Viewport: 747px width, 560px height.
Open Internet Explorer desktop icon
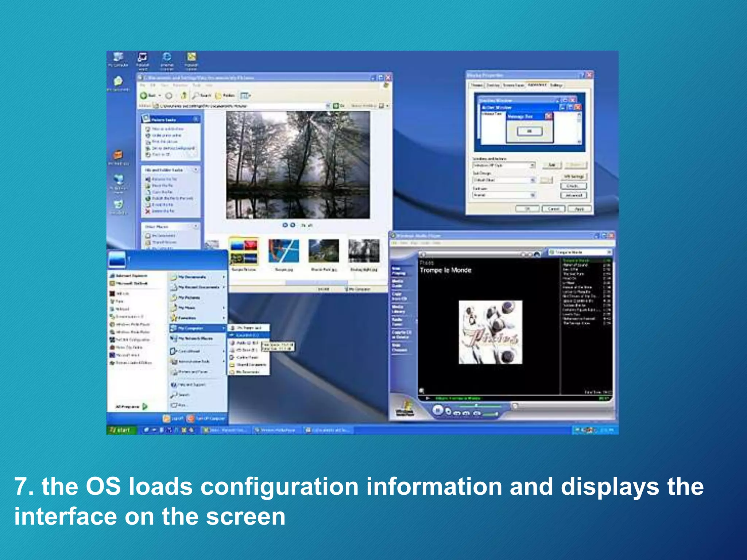(167, 61)
